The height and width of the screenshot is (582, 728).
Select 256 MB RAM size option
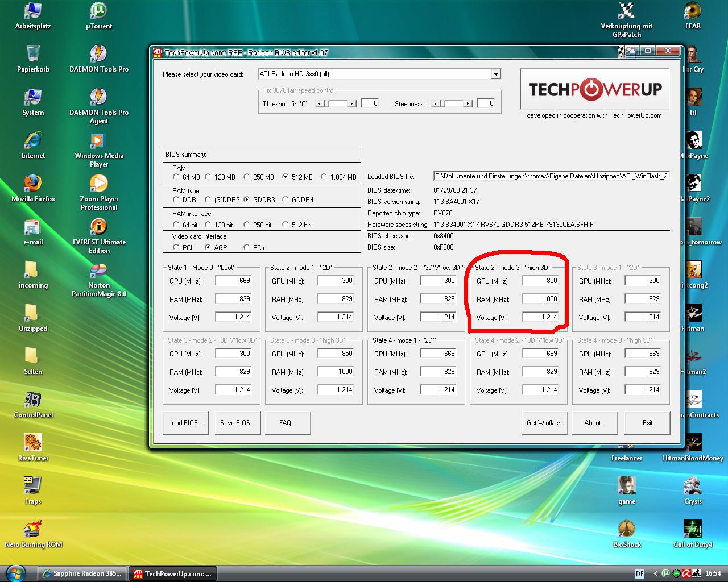point(247,177)
